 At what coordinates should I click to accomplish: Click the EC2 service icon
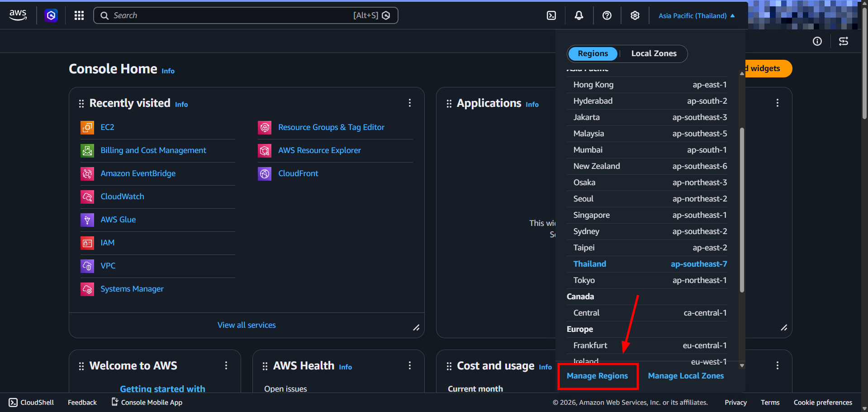click(87, 127)
